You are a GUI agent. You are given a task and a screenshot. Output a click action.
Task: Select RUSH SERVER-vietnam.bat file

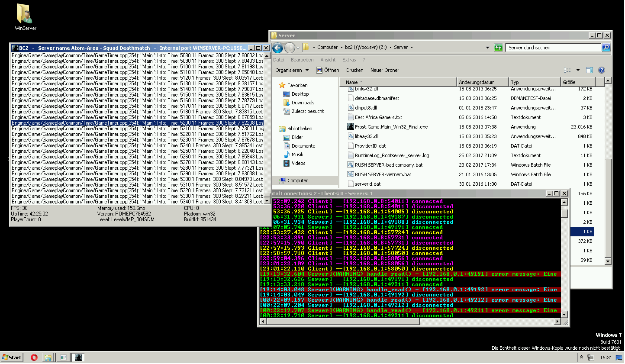[x=383, y=174]
